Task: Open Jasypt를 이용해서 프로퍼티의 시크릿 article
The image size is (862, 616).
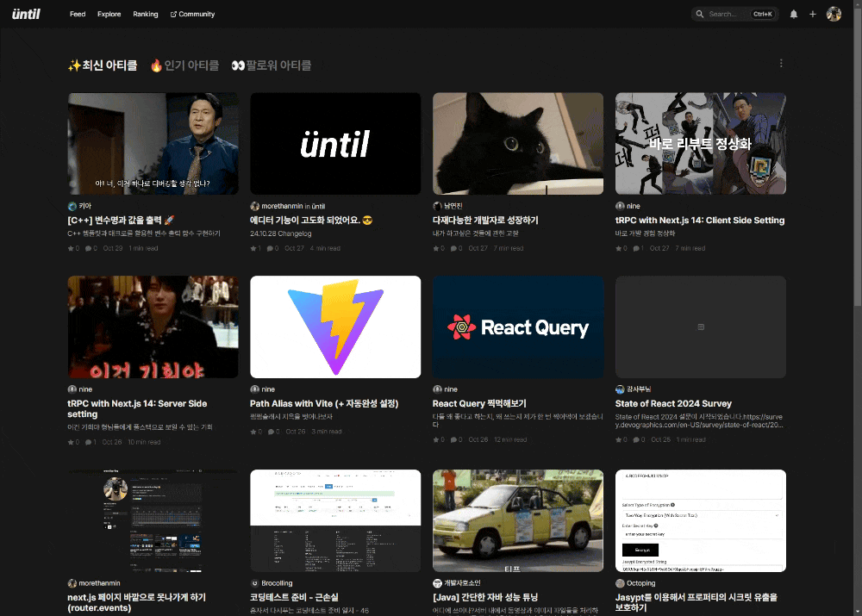Action: pos(696,602)
